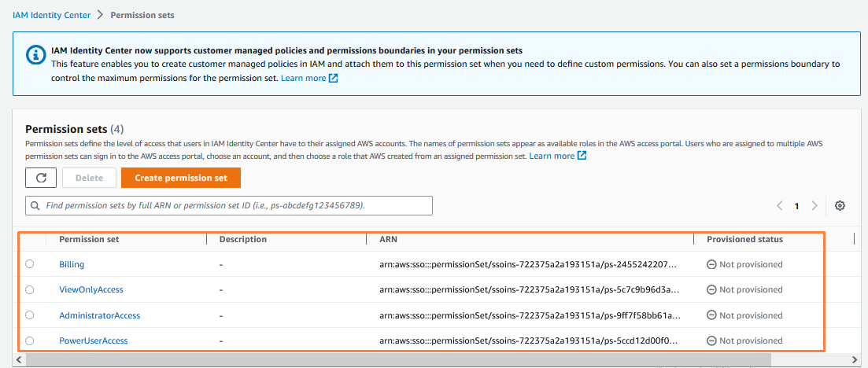Viewport: 868px width, 368px height.
Task: Open the PowerUserAccess permission set link
Action: [x=94, y=340]
